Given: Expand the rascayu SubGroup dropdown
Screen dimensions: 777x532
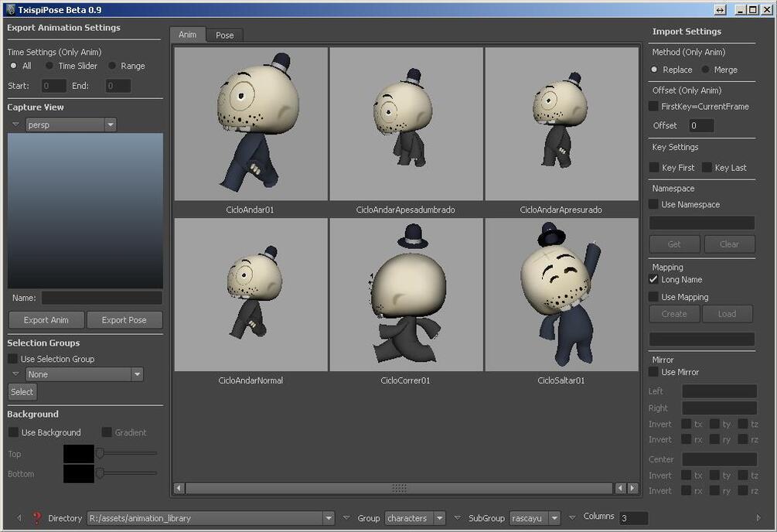Looking at the screenshot, I should click(535, 518).
